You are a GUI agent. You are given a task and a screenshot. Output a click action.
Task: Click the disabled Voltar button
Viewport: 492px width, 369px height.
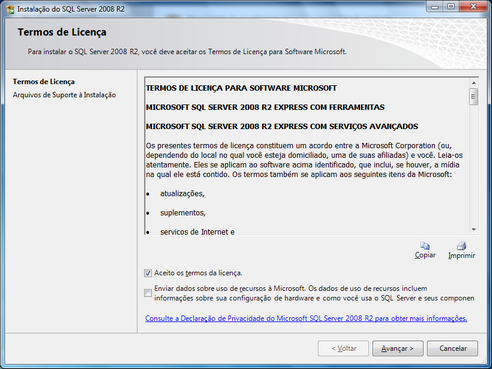344,348
